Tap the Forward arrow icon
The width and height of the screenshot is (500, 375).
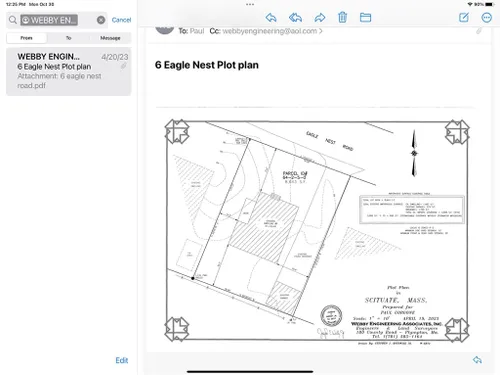(320, 18)
